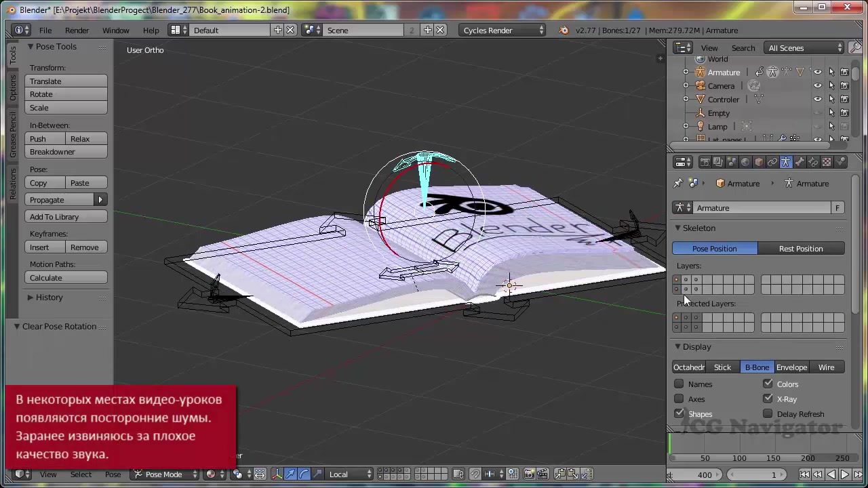The image size is (868, 488).
Task: Enable the Delay Refresh checkbox
Action: coord(768,413)
